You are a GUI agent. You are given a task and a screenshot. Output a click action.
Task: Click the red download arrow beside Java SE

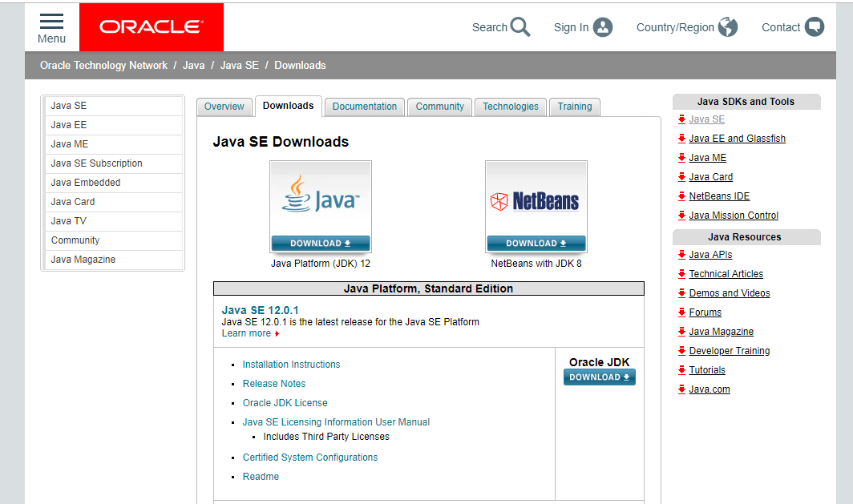[x=681, y=119]
